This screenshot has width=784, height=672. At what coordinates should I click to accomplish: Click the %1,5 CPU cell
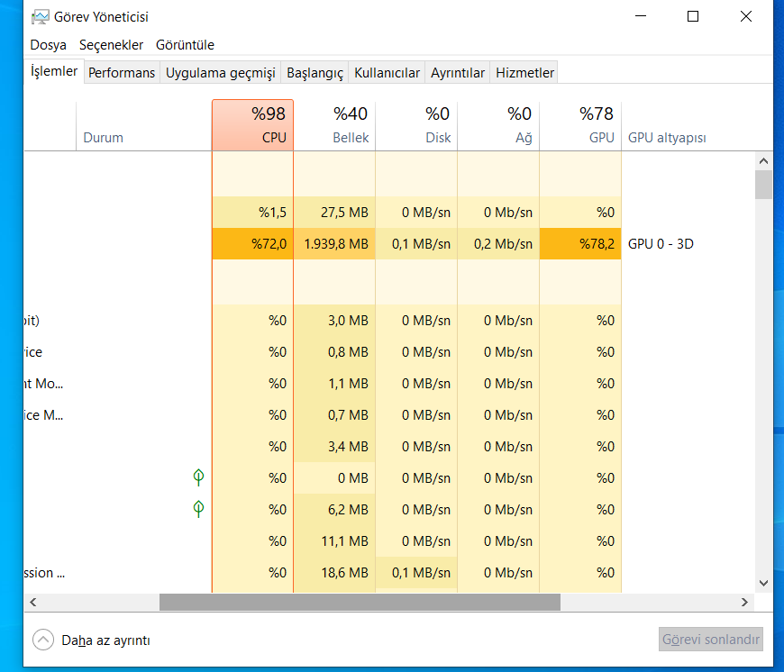click(252, 213)
